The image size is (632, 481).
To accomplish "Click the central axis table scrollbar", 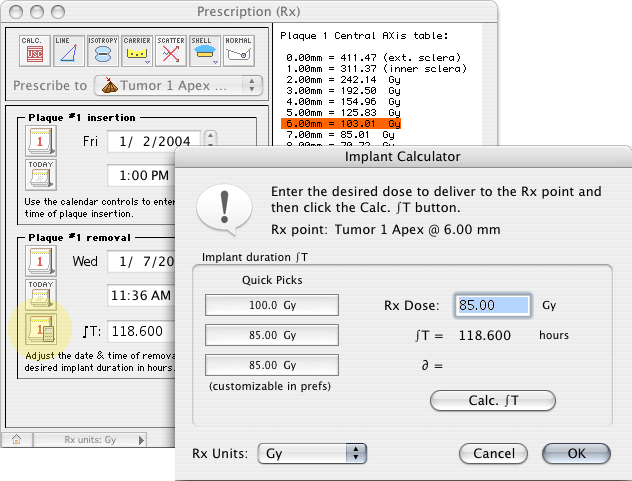I will click(489, 85).
